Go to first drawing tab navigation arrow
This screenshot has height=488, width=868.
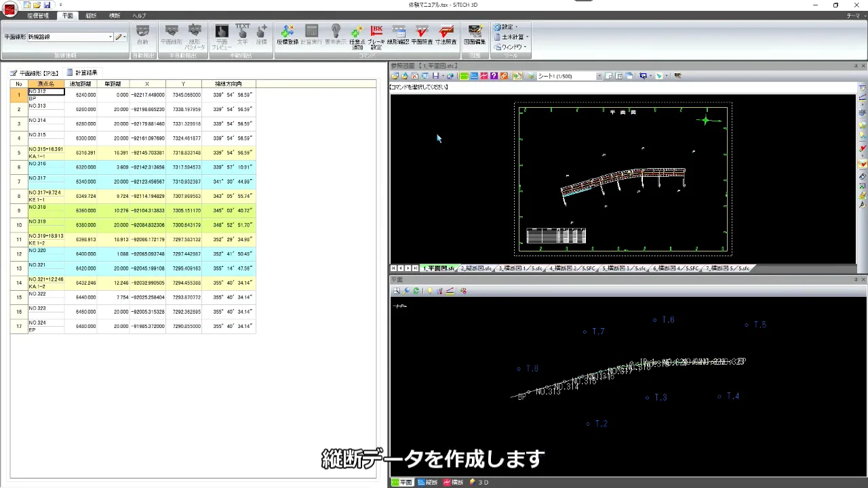coord(394,268)
